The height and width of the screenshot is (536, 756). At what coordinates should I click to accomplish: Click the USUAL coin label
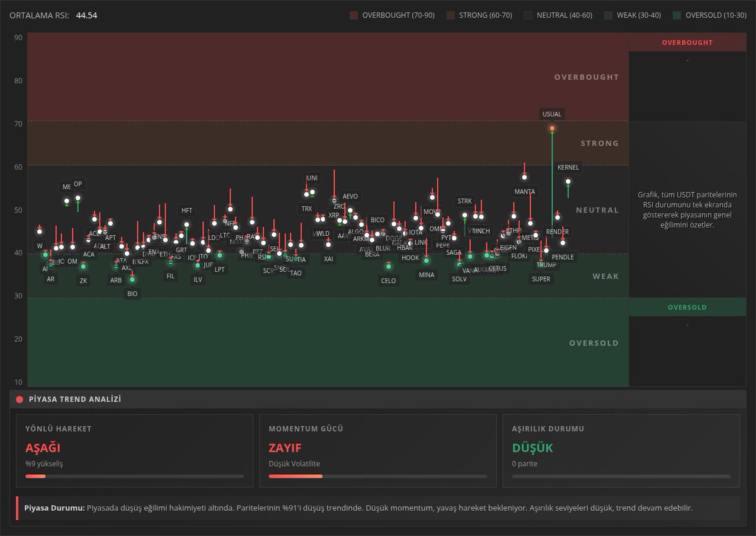click(x=552, y=114)
